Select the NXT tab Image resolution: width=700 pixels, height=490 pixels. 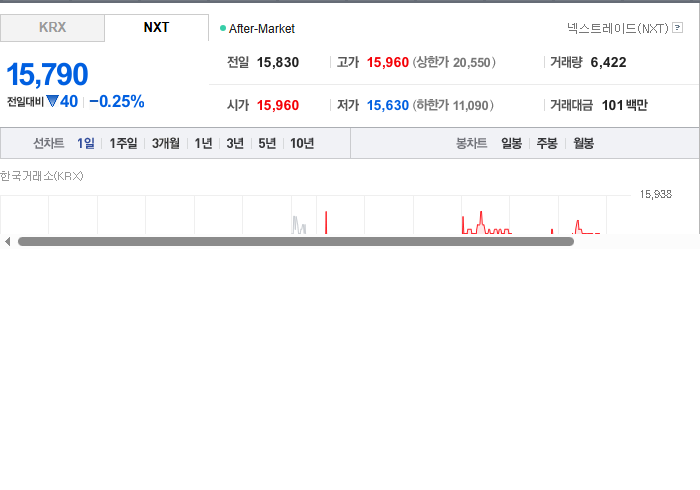click(156, 28)
